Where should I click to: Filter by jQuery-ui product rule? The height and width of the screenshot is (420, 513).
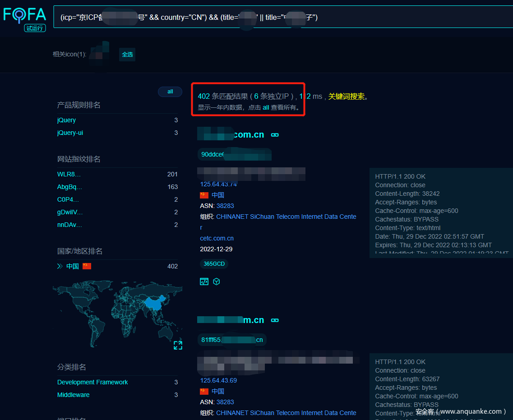pyautogui.click(x=70, y=133)
